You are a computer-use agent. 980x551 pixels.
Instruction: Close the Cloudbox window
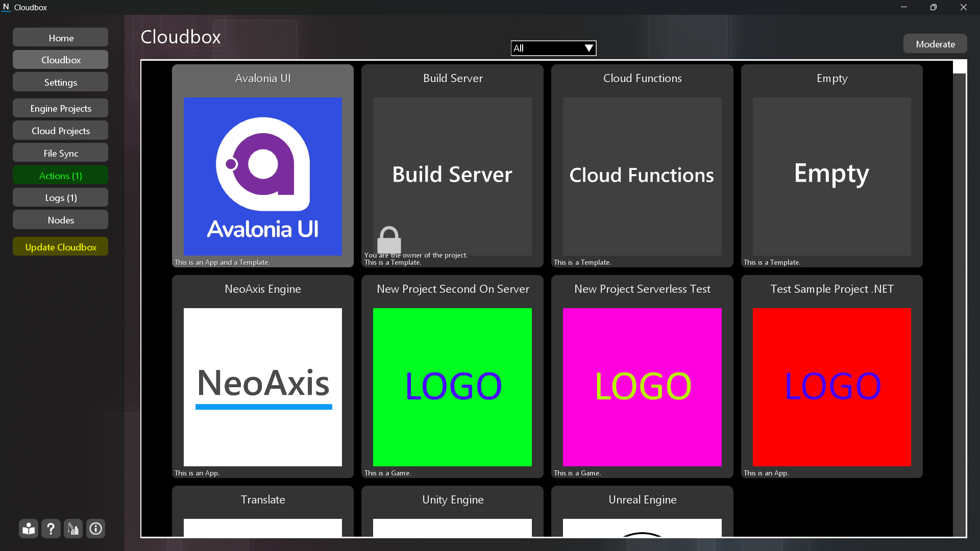[x=964, y=7]
